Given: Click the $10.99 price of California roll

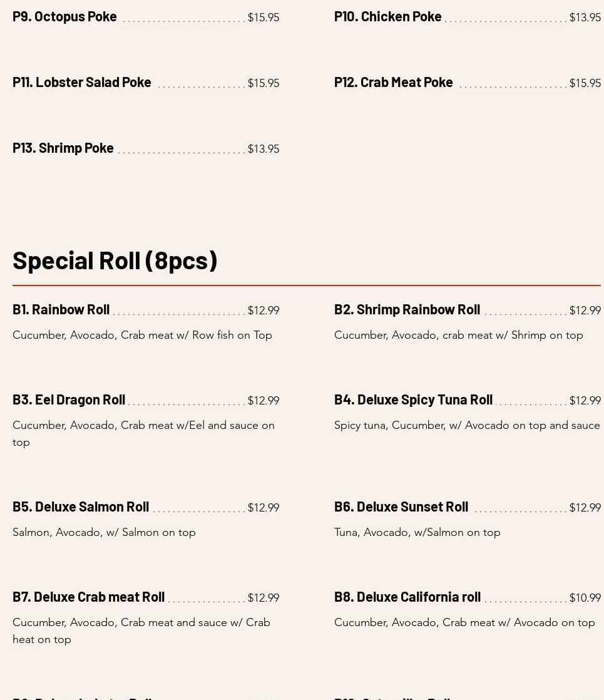Looking at the screenshot, I should [x=585, y=597].
